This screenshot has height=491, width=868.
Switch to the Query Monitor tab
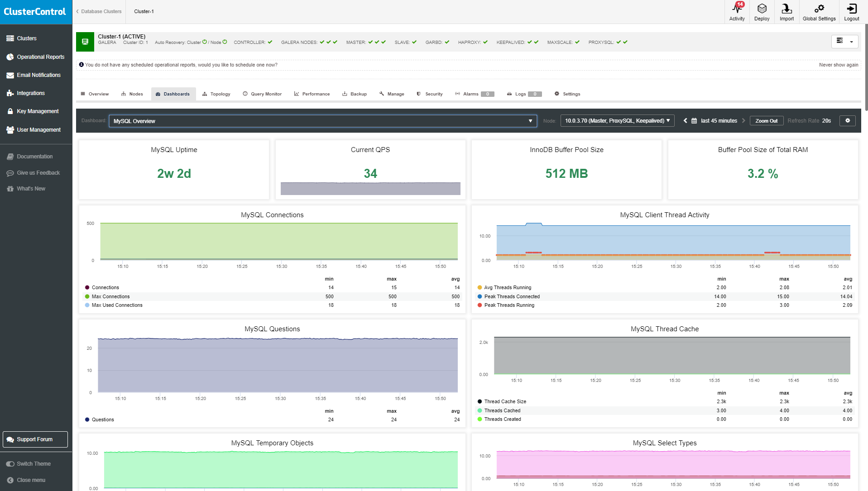tap(262, 94)
